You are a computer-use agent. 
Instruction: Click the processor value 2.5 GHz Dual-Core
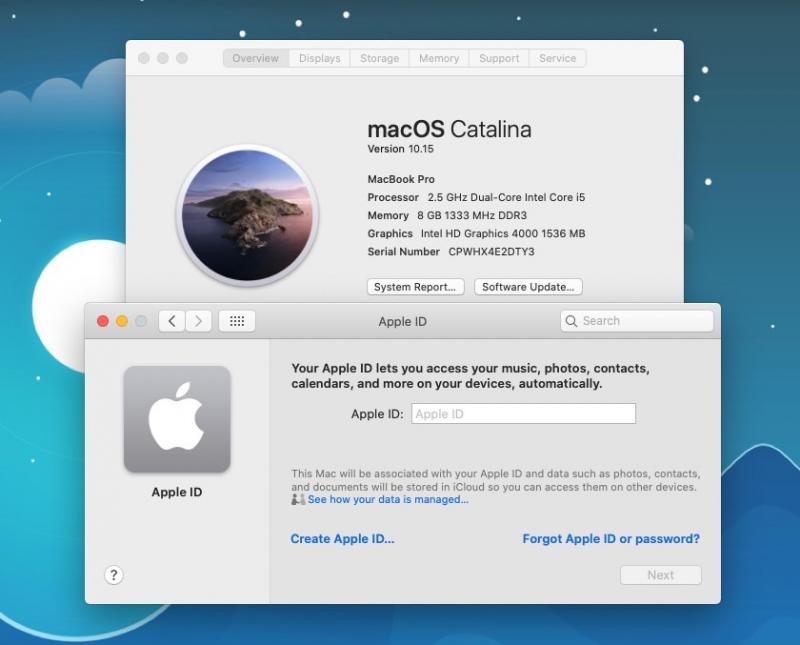coord(506,197)
